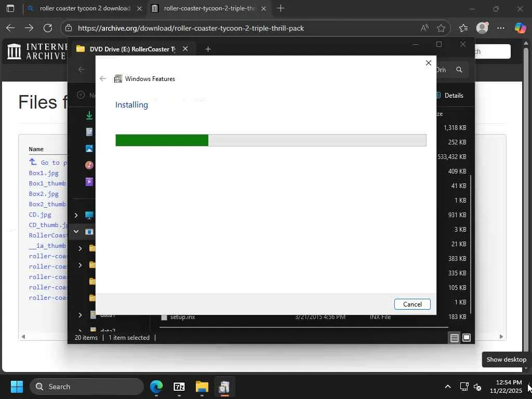Image resolution: width=532 pixels, height=399 pixels.
Task: Open Videos in Explorer sidebar
Action: 89,181
